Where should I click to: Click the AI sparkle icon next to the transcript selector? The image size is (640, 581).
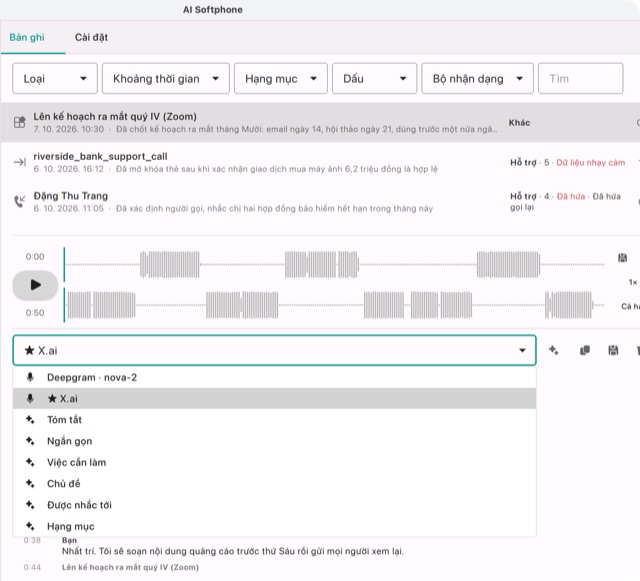[x=553, y=350]
